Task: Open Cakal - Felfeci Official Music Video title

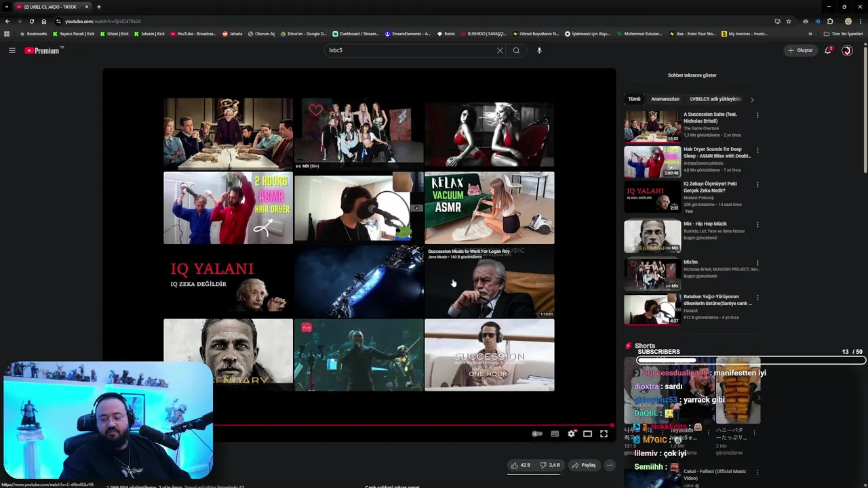Action: 715,474
